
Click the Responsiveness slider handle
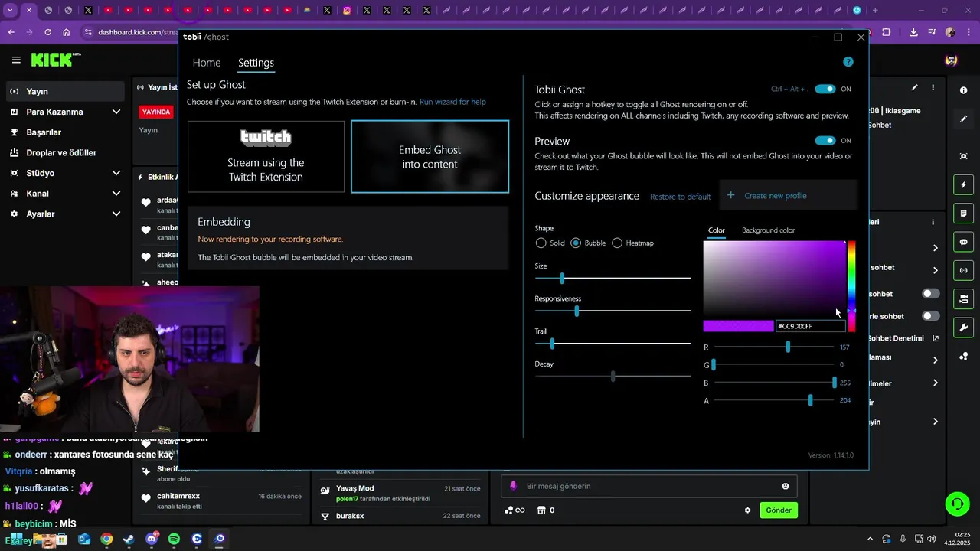tap(577, 311)
